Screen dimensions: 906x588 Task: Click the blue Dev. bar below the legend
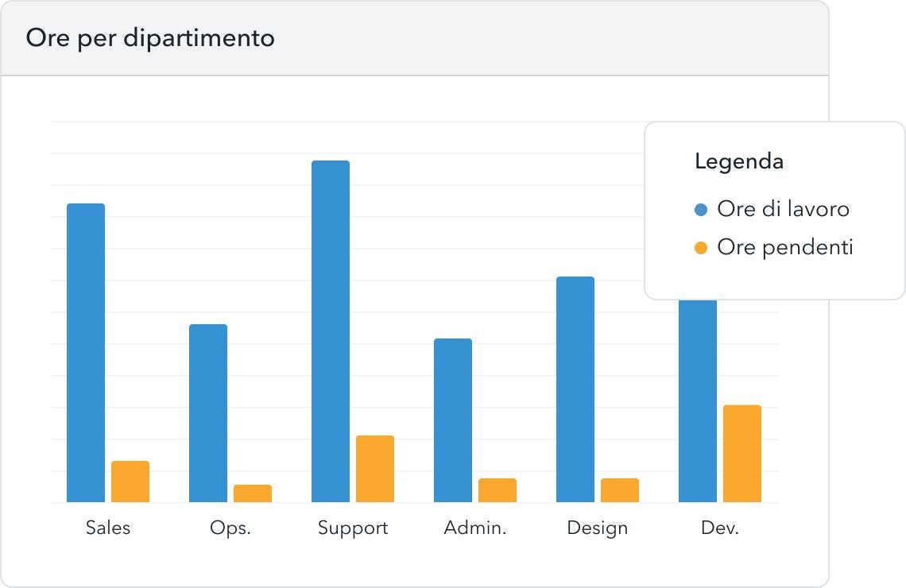point(698,401)
